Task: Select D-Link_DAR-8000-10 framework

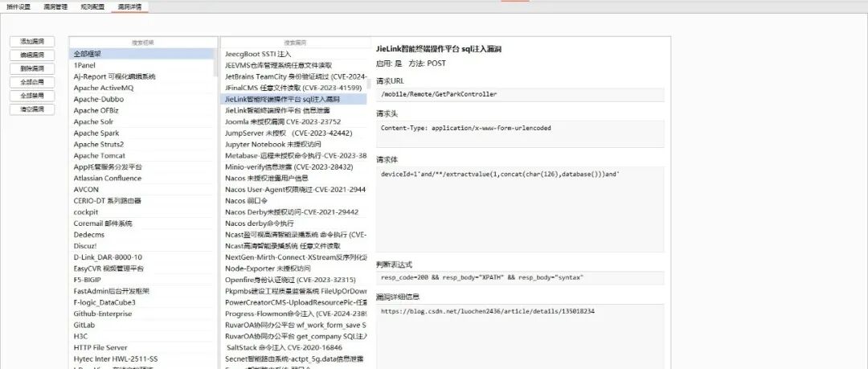Action: [141, 257]
